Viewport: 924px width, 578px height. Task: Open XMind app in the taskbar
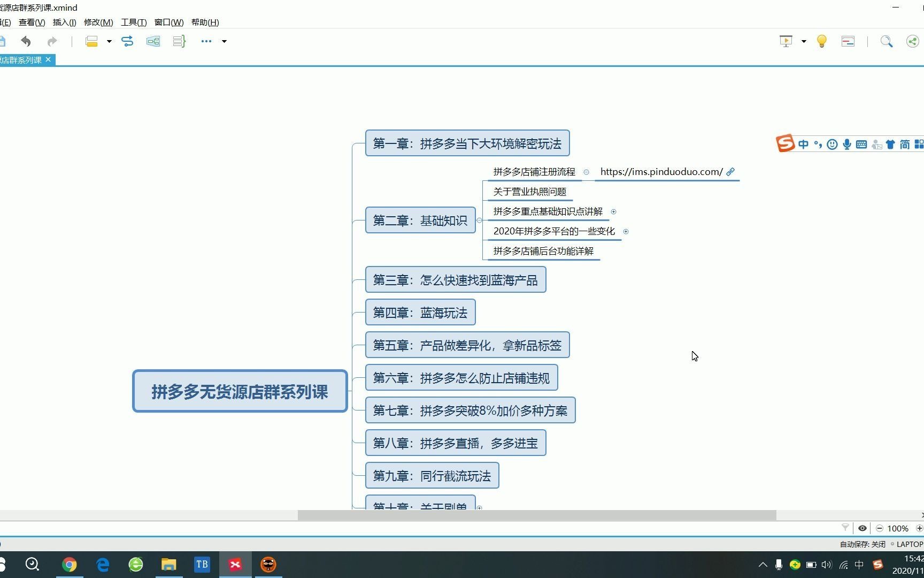click(235, 565)
